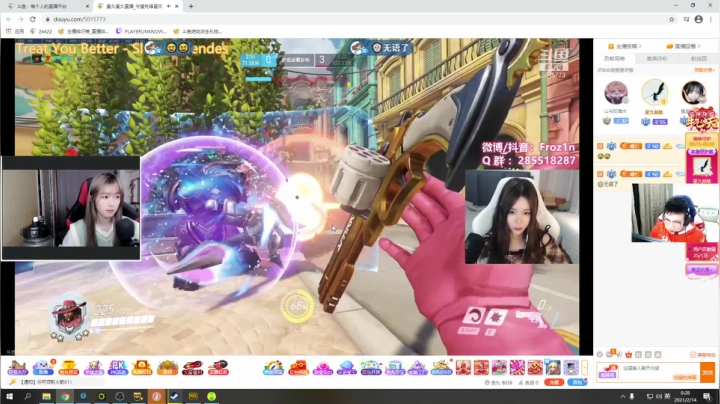The width and height of the screenshot is (720, 404).
Task: Select the blue seal mascot gift icon
Action: [43, 367]
